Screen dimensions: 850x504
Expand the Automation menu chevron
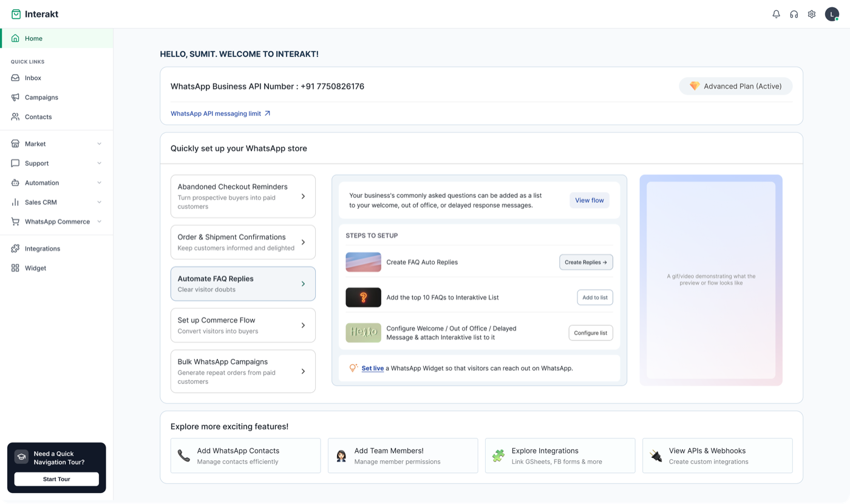[x=100, y=183]
